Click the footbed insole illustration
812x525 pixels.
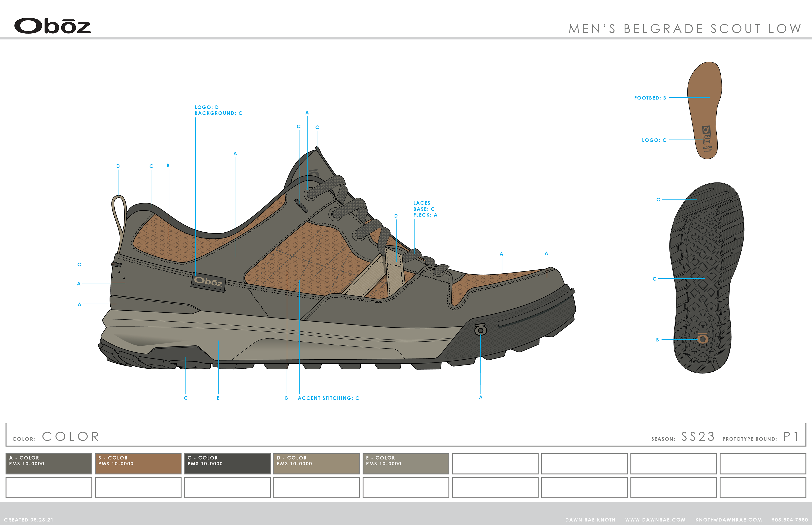(705, 110)
